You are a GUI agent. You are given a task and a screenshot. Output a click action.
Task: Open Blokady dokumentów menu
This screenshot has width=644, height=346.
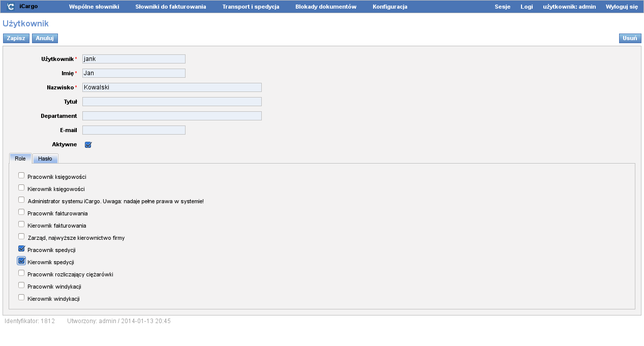[326, 7]
